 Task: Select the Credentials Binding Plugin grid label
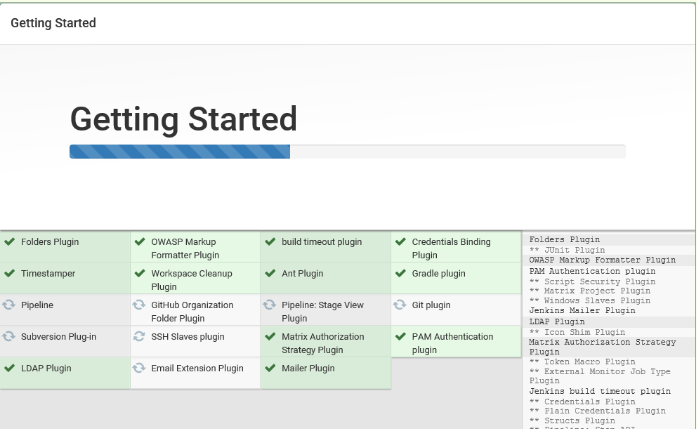[451, 249]
